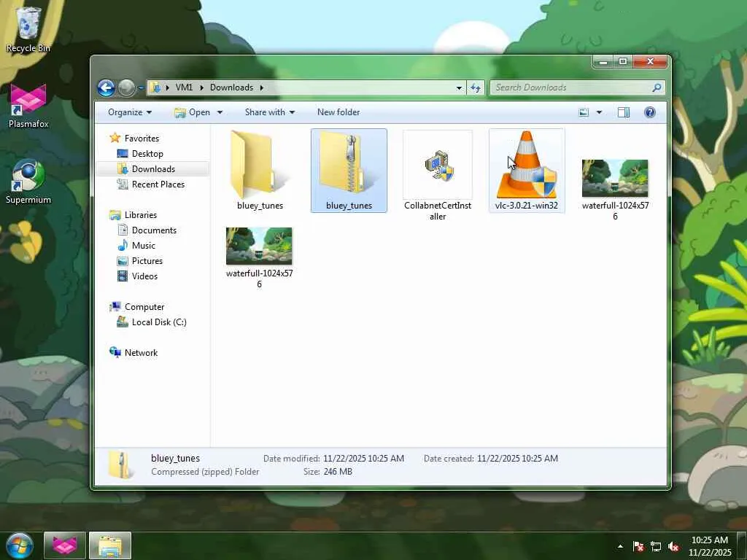Open the Recycle Bin desktop icon
747x560 pixels.
pyautogui.click(x=28, y=29)
